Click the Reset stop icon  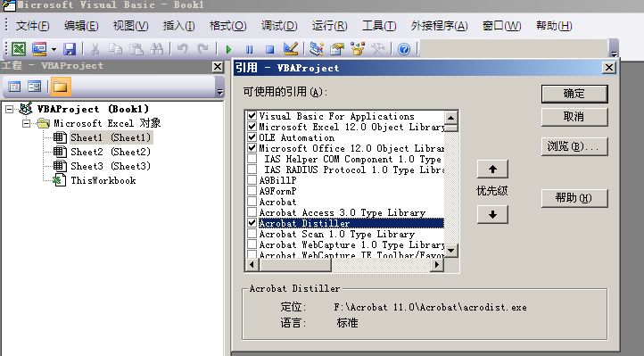[270, 50]
